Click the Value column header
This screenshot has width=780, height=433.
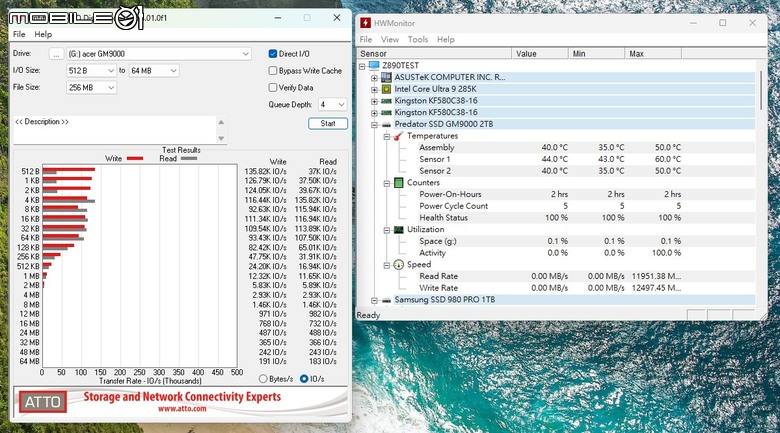click(x=540, y=54)
